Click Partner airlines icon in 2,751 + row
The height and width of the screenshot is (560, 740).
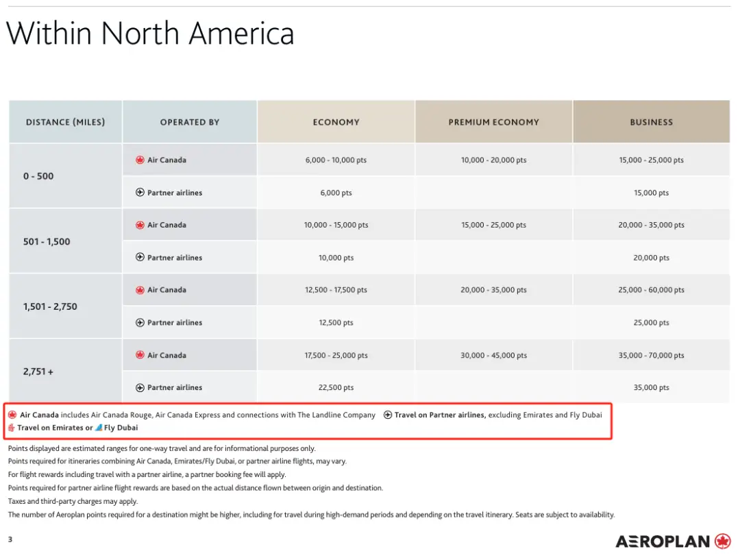[x=140, y=387]
